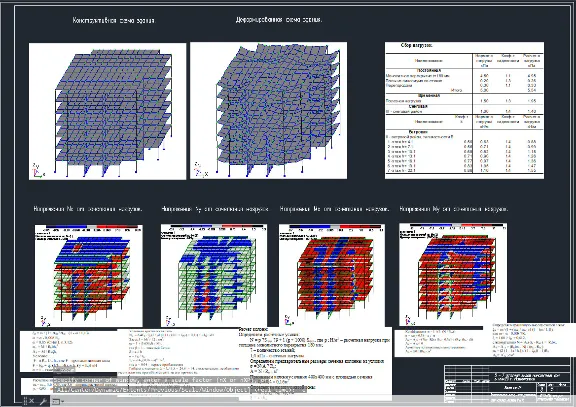This screenshot has width=576, height=407.
Task: Open command line customize wrench menu
Action: tap(43, 401)
